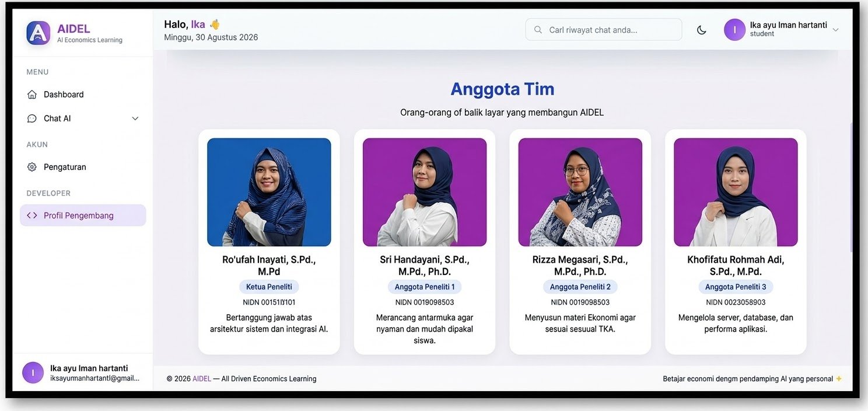Click the sidebar bottom user avatar
868x411 pixels.
coord(33,372)
